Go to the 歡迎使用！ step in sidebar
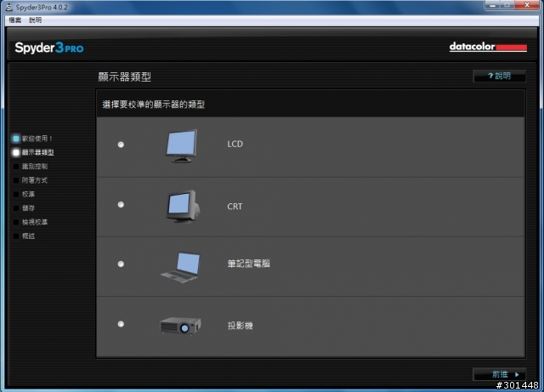The image size is (544, 392). (32, 139)
